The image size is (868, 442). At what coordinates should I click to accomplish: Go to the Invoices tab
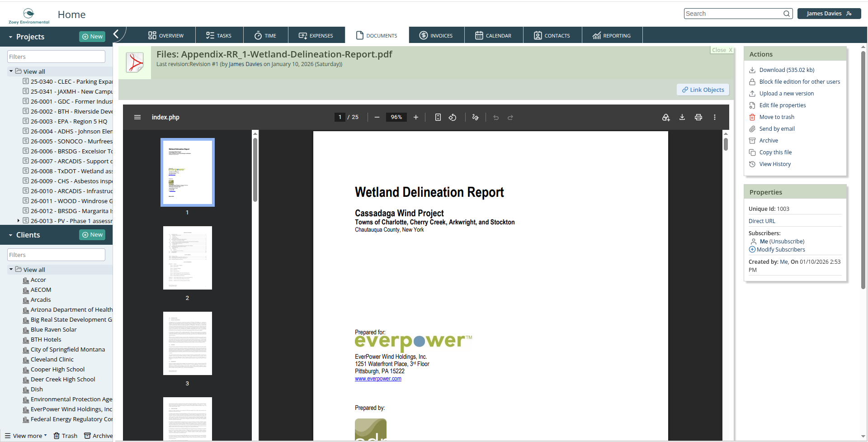tap(436, 35)
